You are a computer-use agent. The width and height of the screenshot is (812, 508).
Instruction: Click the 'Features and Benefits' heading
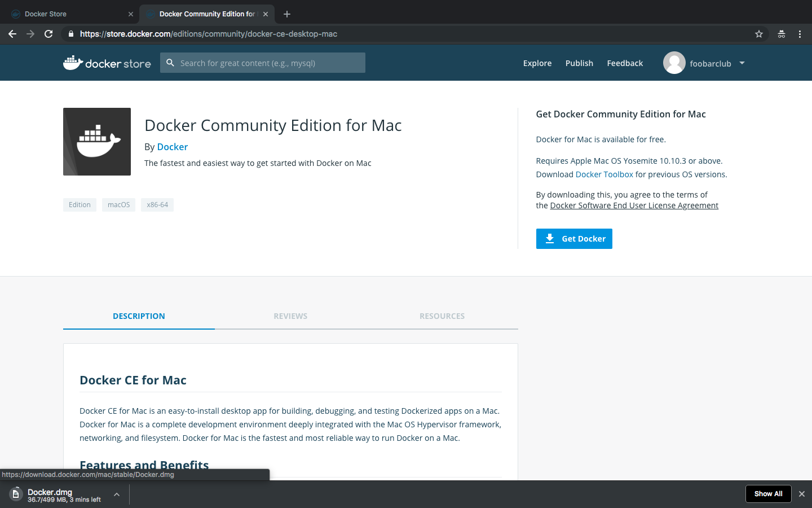pyautogui.click(x=144, y=466)
